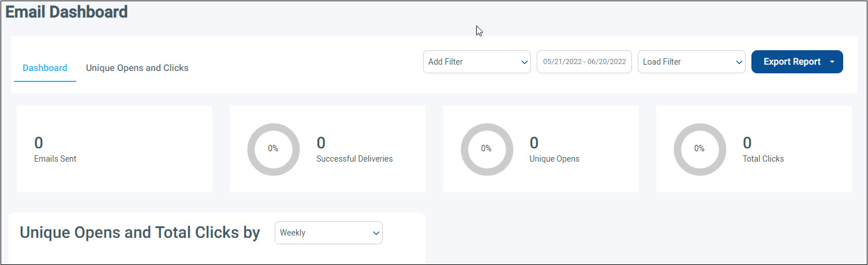The image size is (868, 265).
Task: Click the Successful Deliveries label
Action: tap(354, 159)
